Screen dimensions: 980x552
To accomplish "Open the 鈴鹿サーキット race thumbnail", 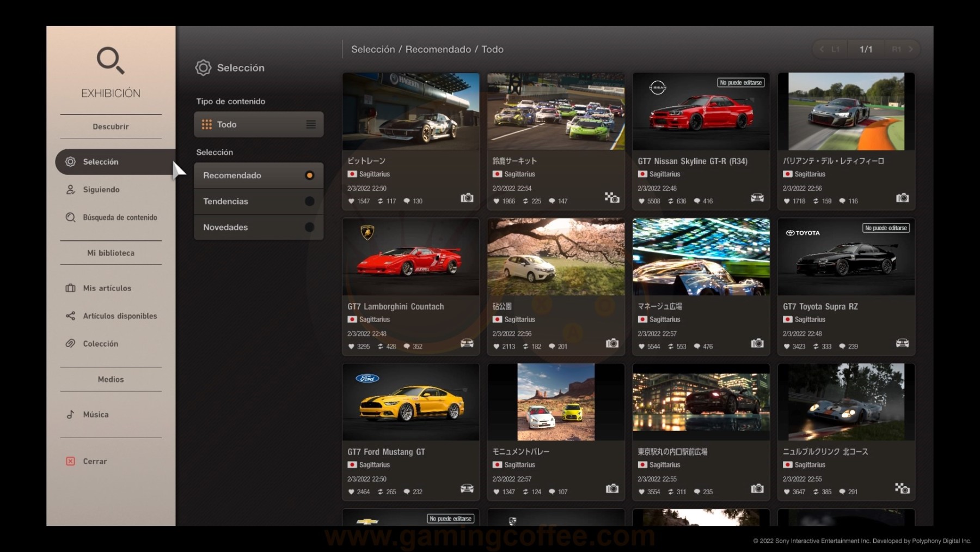I will pyautogui.click(x=556, y=112).
